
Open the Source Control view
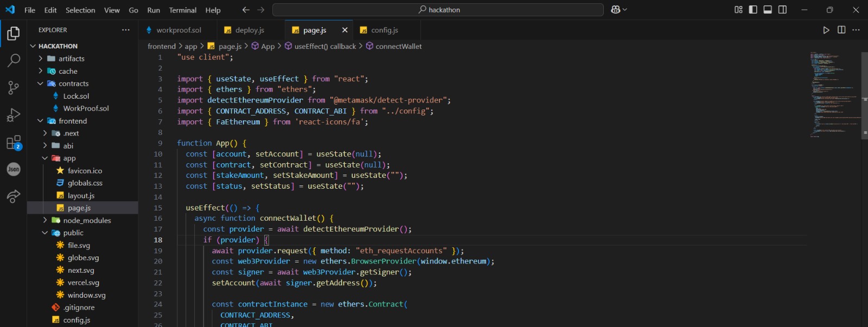pos(14,87)
